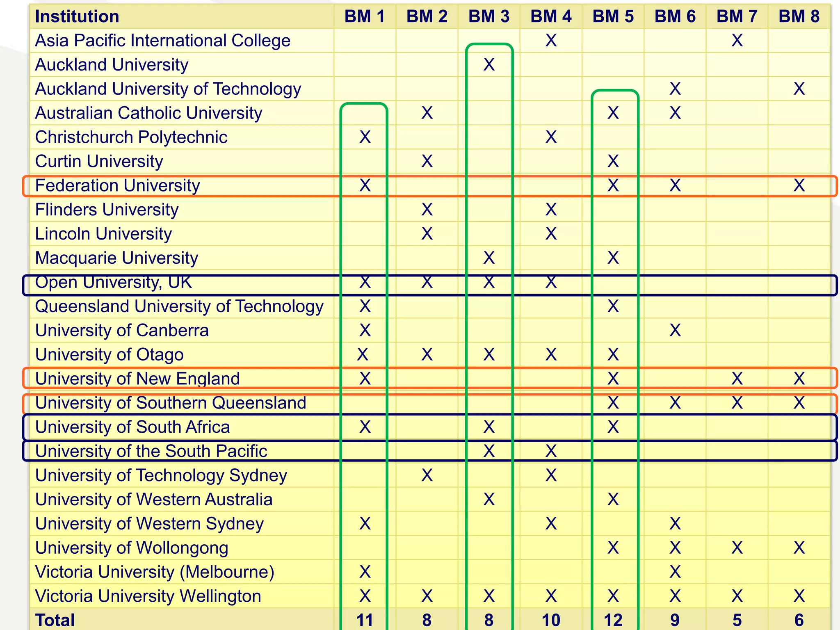Click the BM 6 total value 9
The width and height of the screenshot is (840, 630).
tap(675, 620)
